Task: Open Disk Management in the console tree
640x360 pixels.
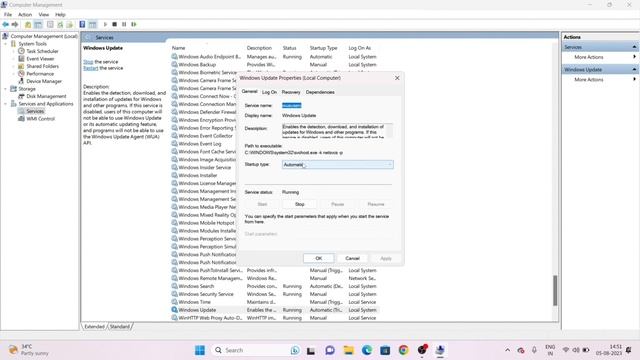Action: click(x=46, y=96)
